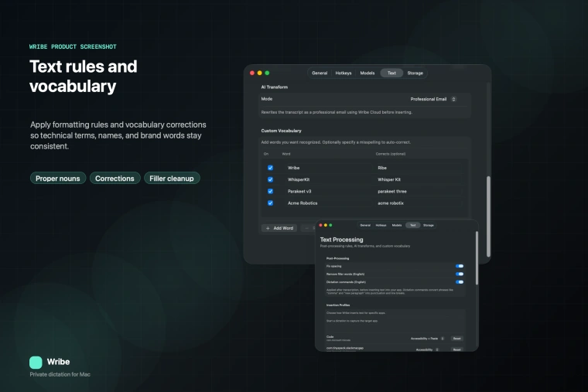The image size is (588, 392).
Task: Select the Storage tab in larger window
Action: click(x=415, y=73)
